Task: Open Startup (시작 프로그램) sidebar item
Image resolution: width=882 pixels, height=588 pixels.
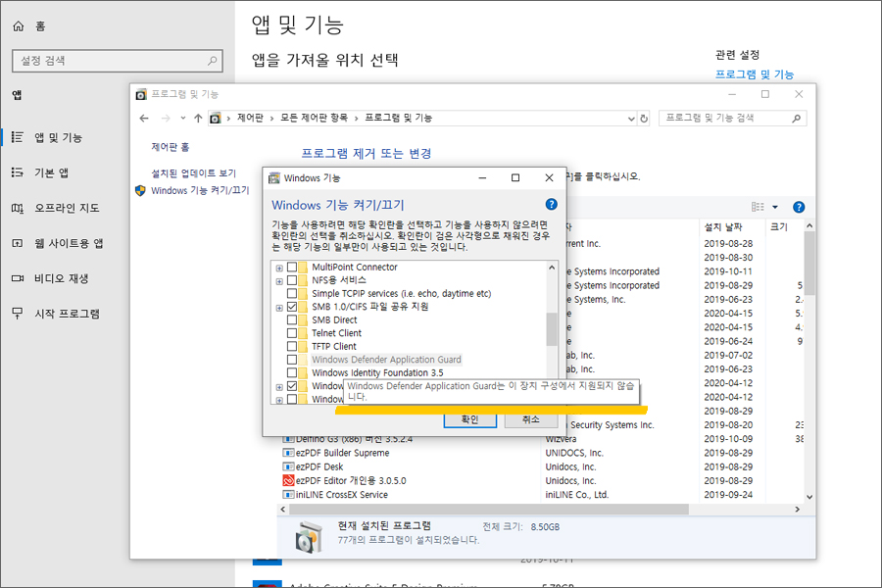Action: (x=67, y=314)
